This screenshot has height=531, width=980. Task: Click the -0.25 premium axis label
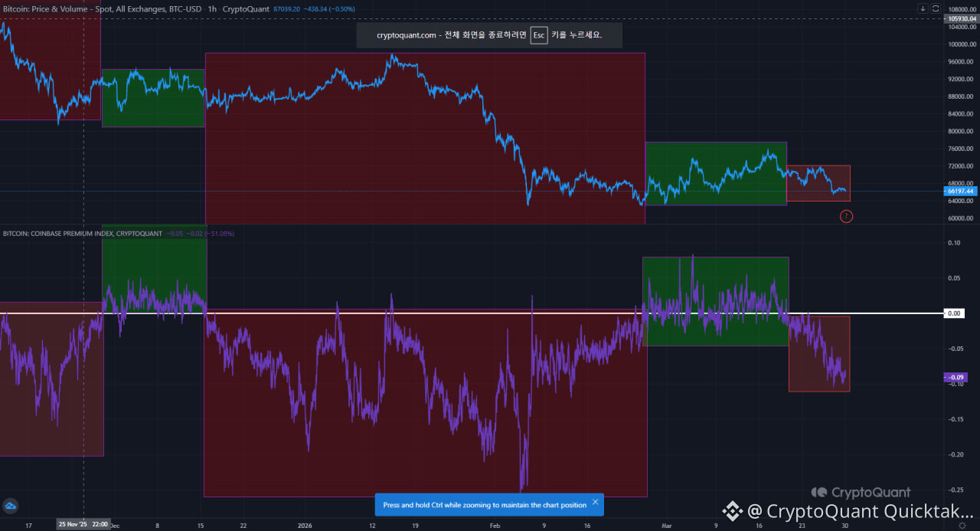(955, 489)
